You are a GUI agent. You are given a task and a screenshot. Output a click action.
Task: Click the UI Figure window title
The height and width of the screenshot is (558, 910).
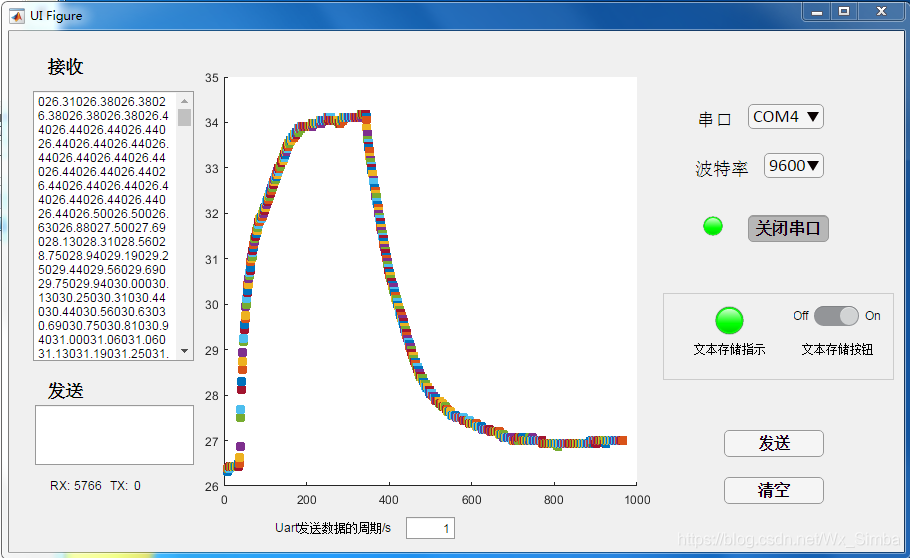click(x=56, y=16)
